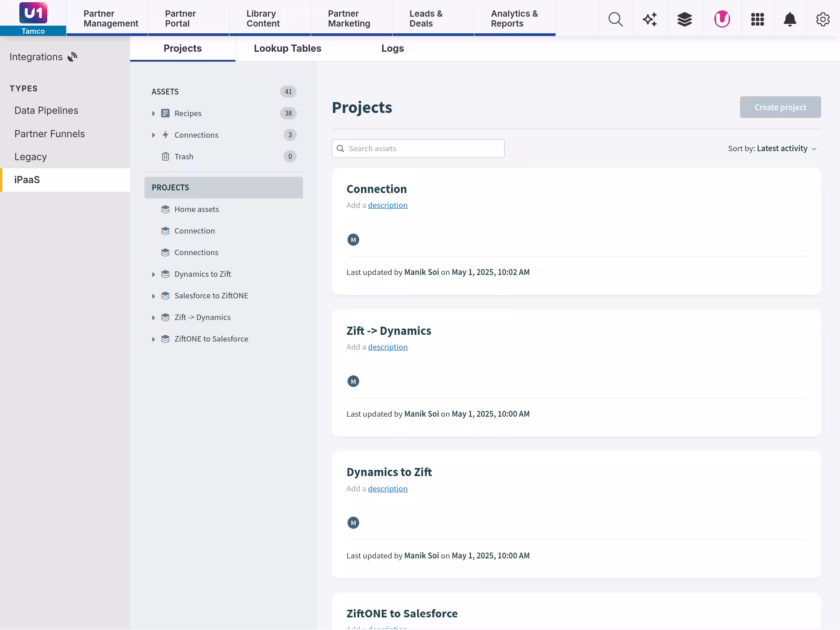Click the U1 Tamco logo
Screen dimensions: 840x630
point(33,18)
